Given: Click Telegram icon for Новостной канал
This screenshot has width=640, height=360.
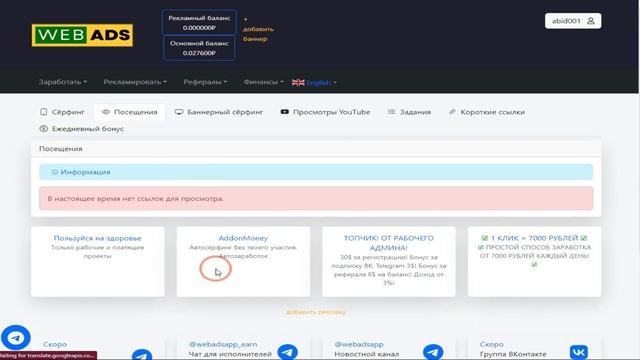Looking at the screenshot, I should (x=433, y=352).
